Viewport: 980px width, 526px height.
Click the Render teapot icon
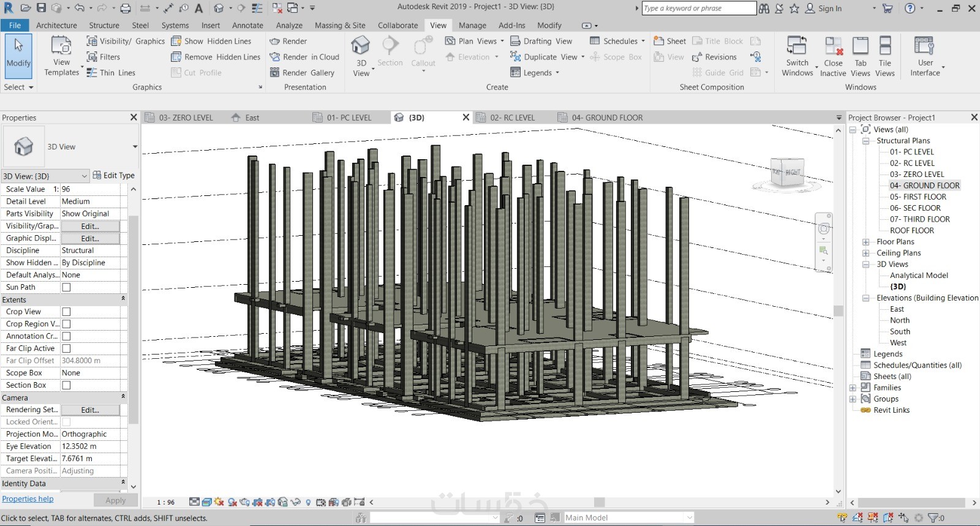pyautogui.click(x=274, y=41)
